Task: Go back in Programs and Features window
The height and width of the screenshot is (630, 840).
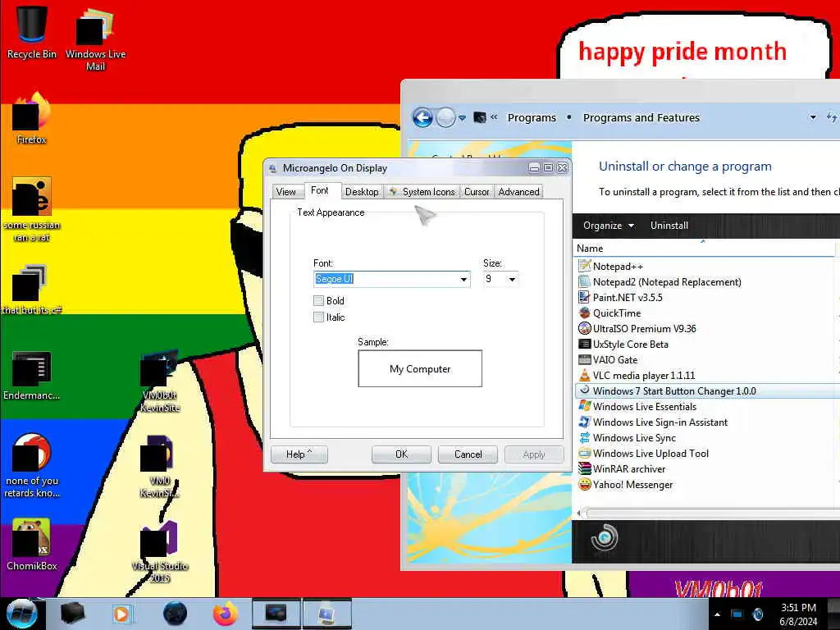Action: [422, 117]
